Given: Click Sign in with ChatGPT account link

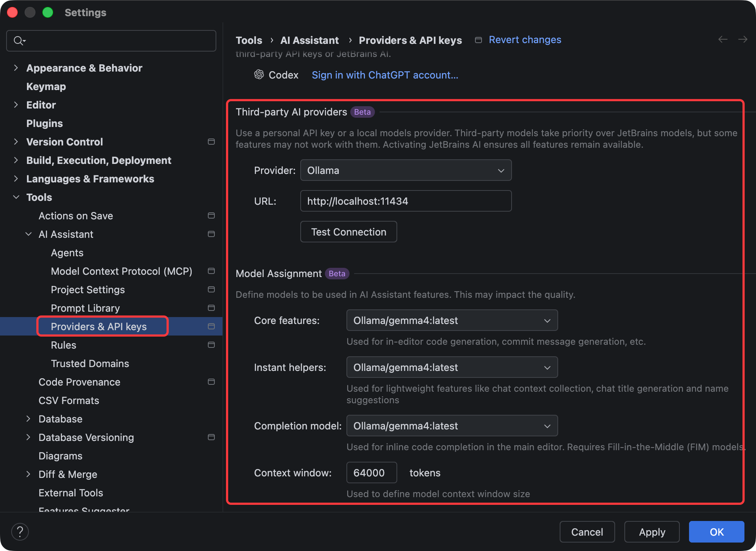Looking at the screenshot, I should [385, 75].
